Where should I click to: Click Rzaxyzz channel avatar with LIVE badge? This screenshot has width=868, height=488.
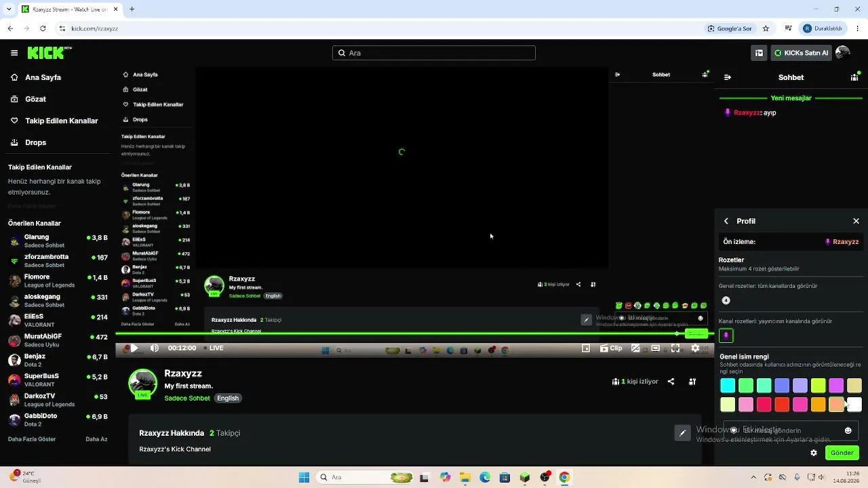point(142,384)
